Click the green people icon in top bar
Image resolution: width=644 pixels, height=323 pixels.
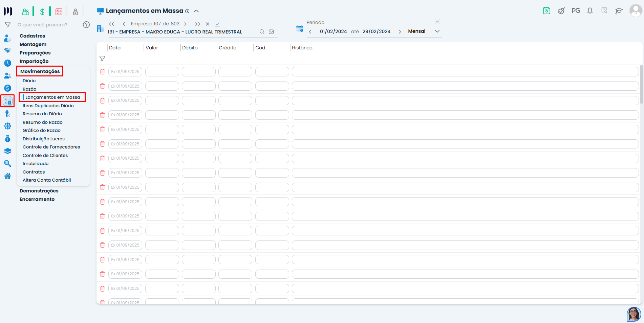pyautogui.click(x=26, y=12)
